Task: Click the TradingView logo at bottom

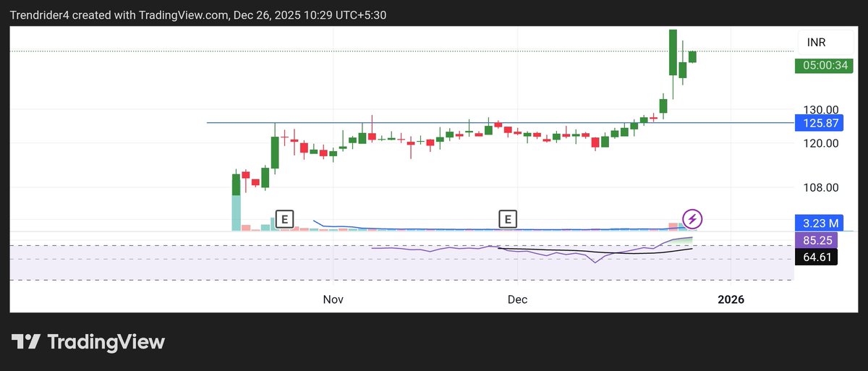Action: click(88, 342)
